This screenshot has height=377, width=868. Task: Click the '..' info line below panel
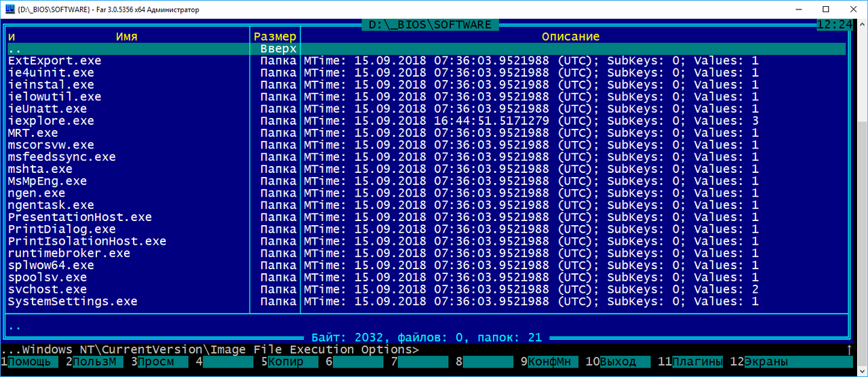pos(15,326)
